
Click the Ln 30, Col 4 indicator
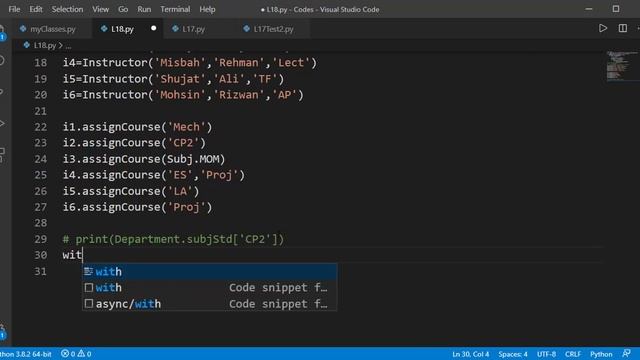tap(471, 354)
